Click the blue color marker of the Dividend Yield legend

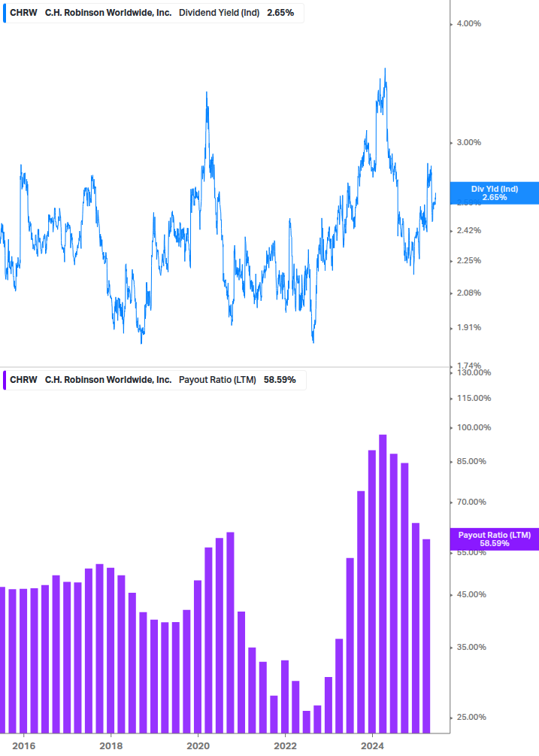5,13
